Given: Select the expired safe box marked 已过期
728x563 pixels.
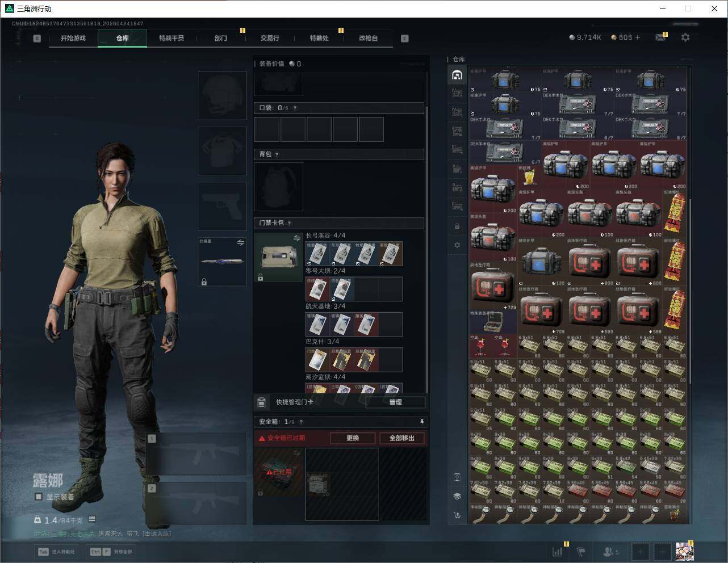Looking at the screenshot, I should 279,472.
